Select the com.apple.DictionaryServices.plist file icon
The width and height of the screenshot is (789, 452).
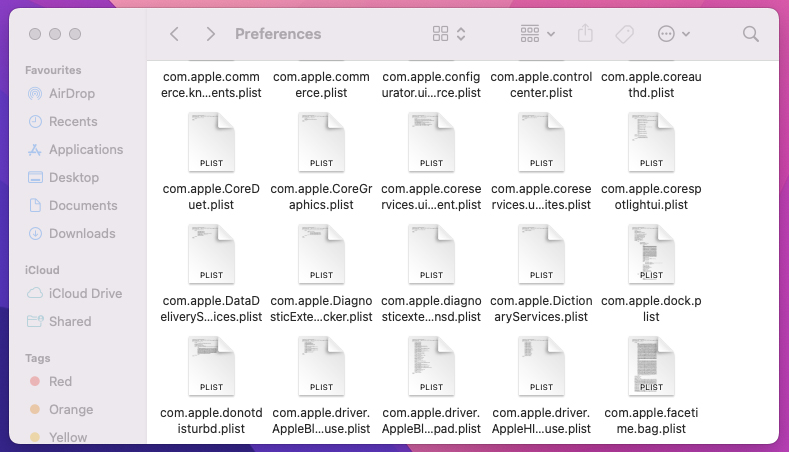[x=541, y=254]
